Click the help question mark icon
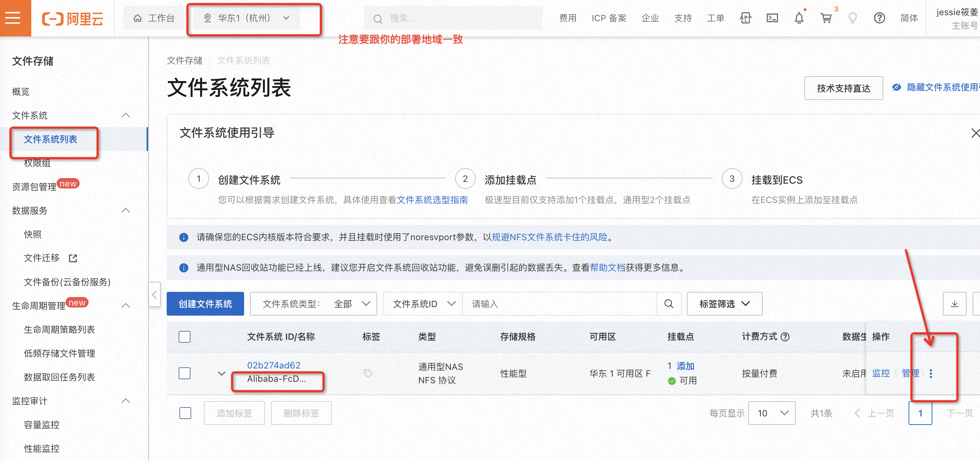This screenshot has height=461, width=980. point(879,18)
